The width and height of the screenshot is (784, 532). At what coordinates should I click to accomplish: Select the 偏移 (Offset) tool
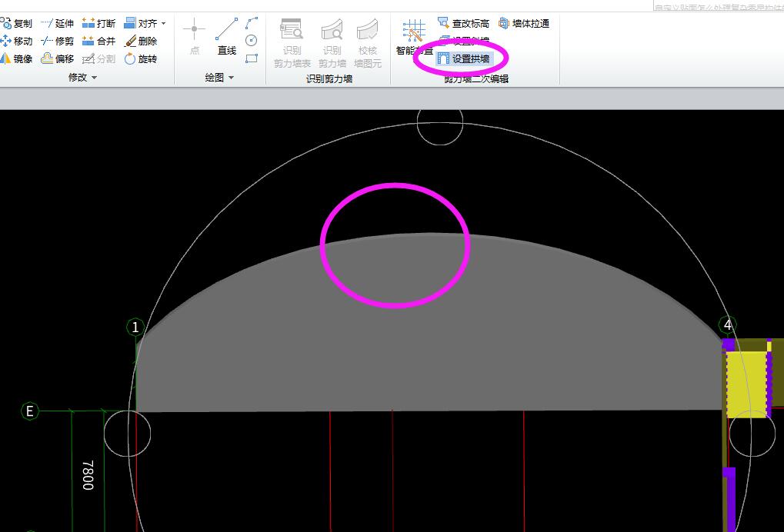[57, 59]
